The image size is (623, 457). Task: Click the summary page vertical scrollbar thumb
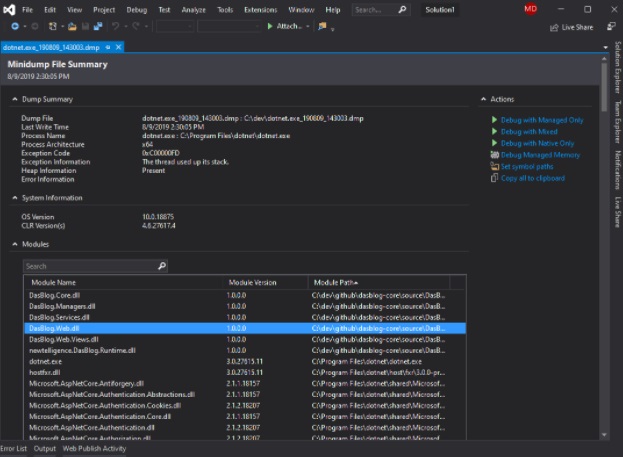coord(604,87)
